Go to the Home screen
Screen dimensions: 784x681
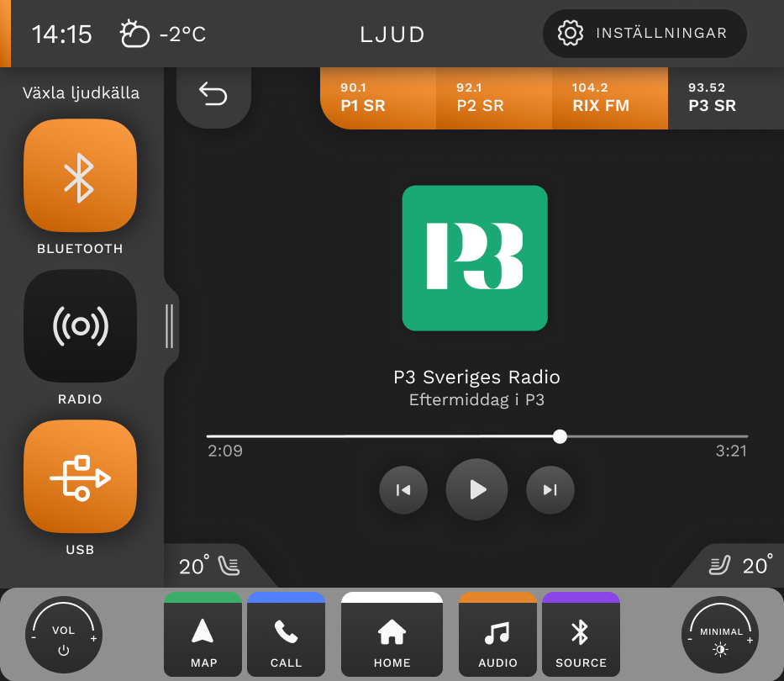(392, 634)
